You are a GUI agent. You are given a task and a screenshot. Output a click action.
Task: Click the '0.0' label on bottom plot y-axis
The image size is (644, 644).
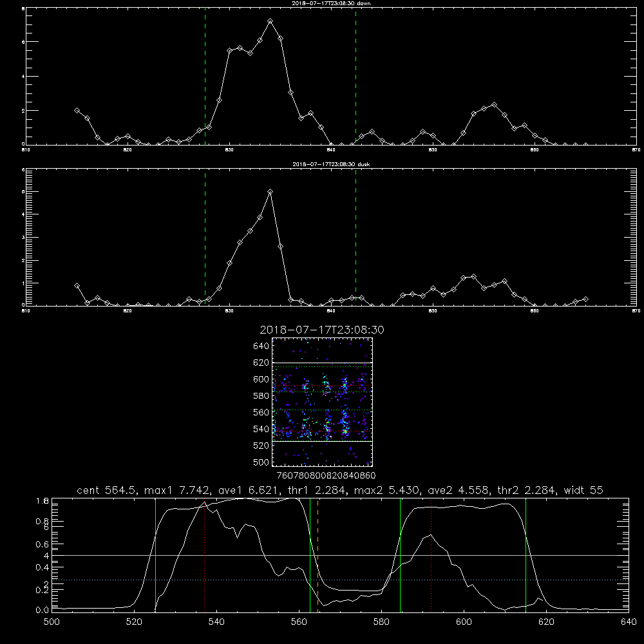42,610
